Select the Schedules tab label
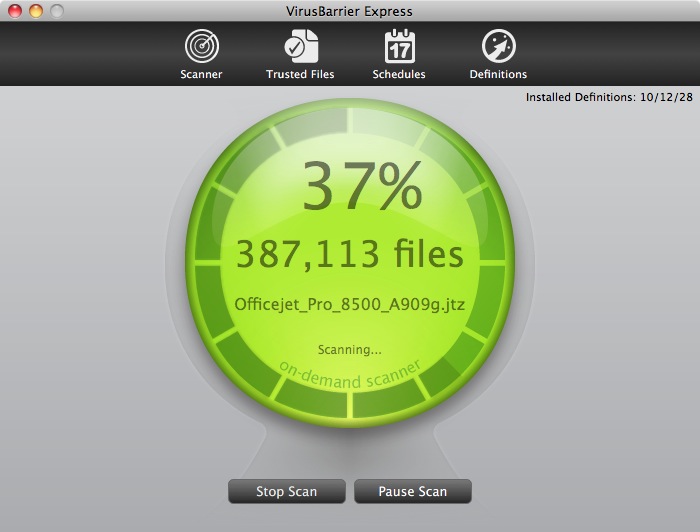The width and height of the screenshot is (700, 532). [x=399, y=74]
